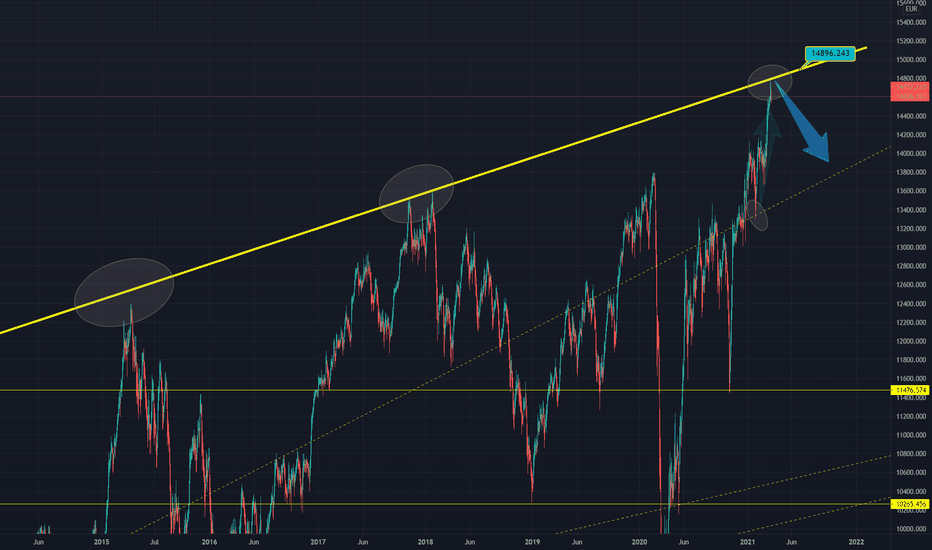Select the ellipse drawing around the 2015 peak
This screenshot has height=550, width=932.
point(124,292)
